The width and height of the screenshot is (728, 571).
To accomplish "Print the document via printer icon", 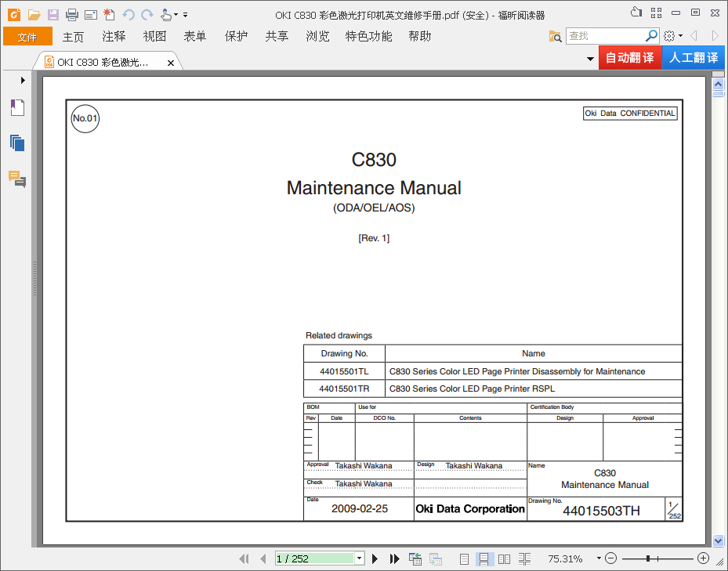I will click(x=72, y=15).
